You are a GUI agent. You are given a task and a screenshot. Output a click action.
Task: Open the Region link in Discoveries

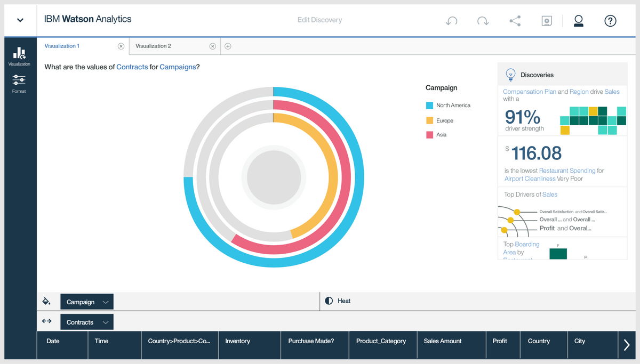click(x=579, y=92)
